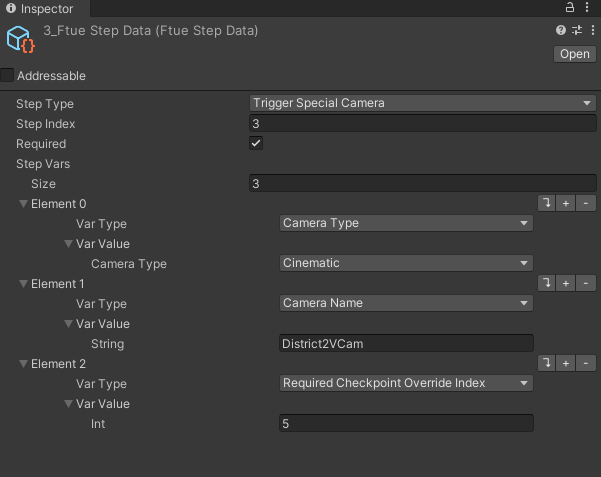This screenshot has height=477, width=601.
Task: Click the District2VCam string field
Action: point(406,343)
